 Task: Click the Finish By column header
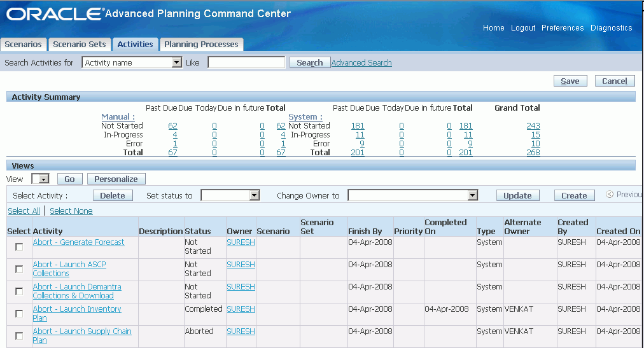click(x=365, y=232)
